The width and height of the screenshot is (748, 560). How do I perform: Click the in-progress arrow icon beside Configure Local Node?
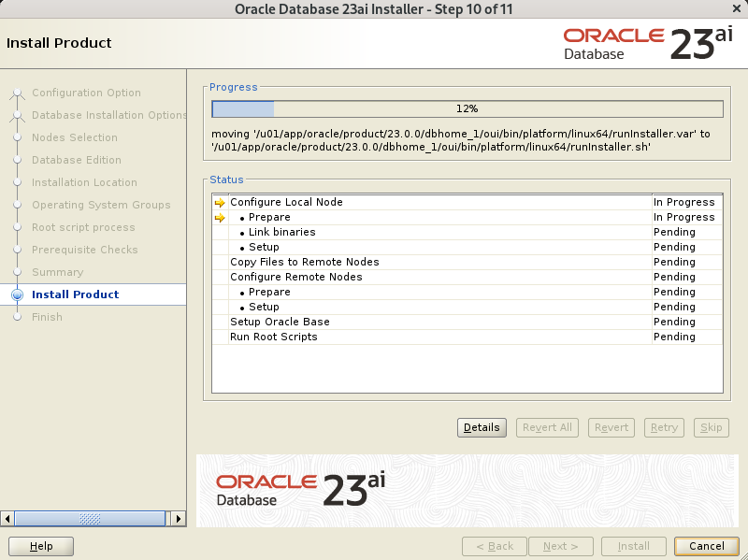220,203
